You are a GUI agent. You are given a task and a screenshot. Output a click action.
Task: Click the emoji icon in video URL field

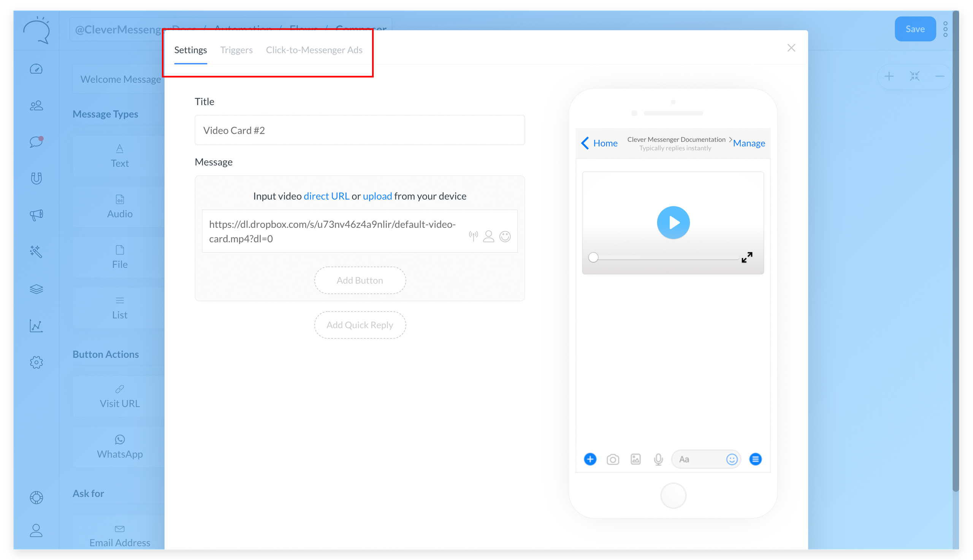tap(505, 236)
